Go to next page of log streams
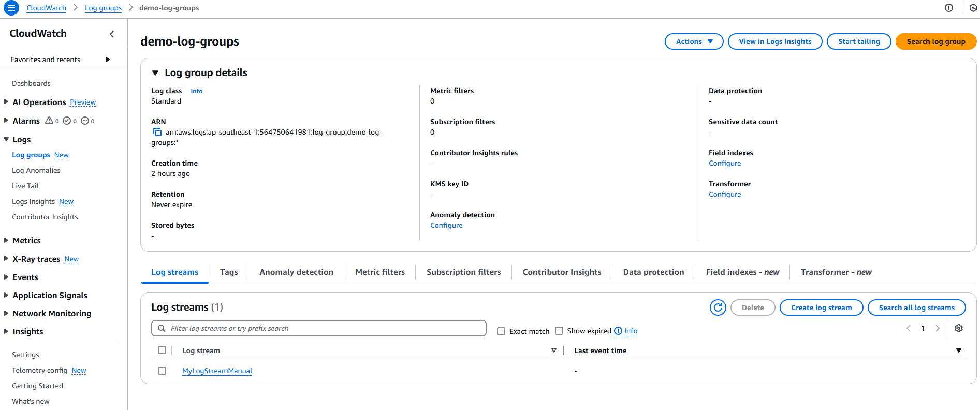 coord(937,328)
